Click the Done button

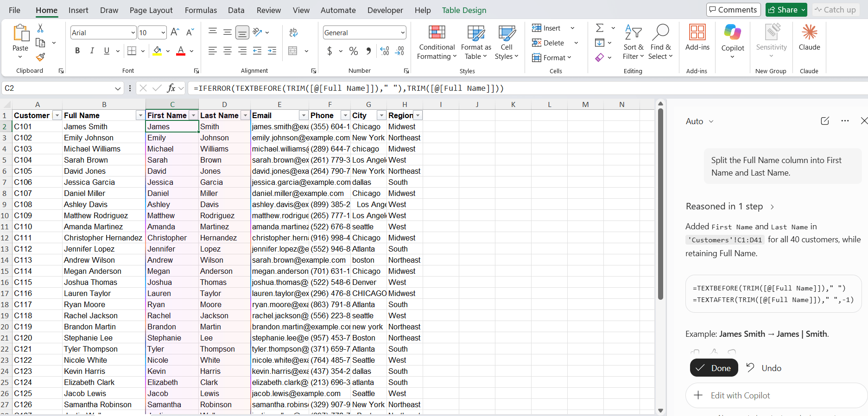714,368
